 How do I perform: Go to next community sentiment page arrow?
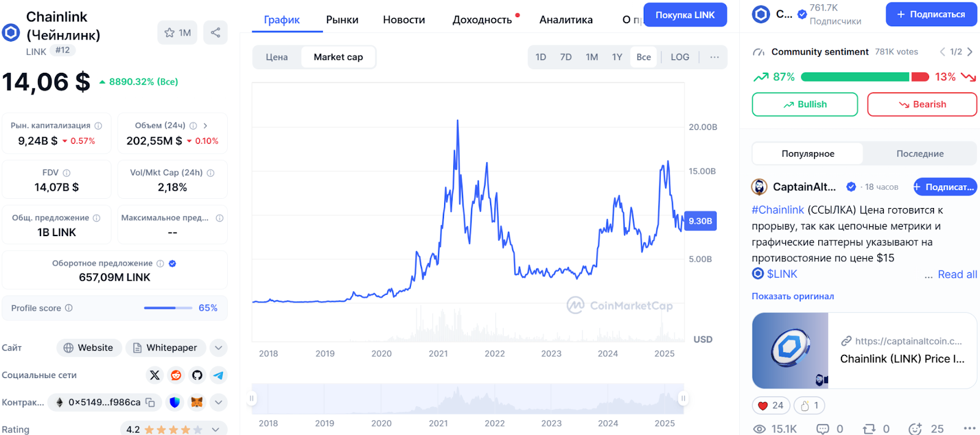click(x=970, y=52)
